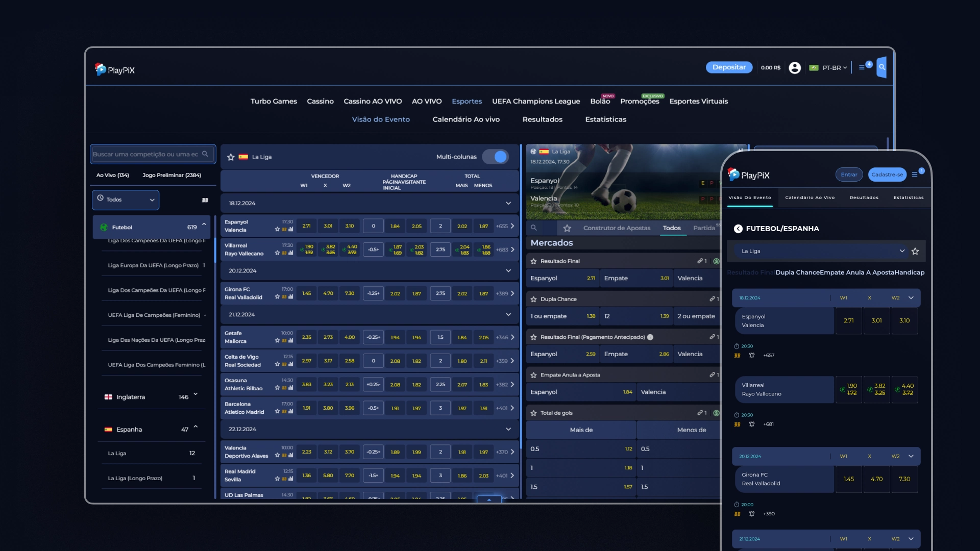Click the mobile Cadastre-se button

pyautogui.click(x=887, y=175)
